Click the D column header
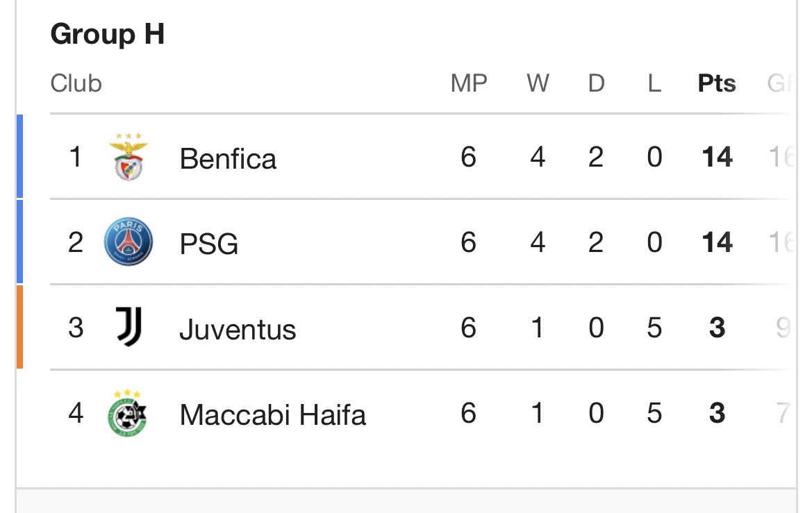 pyautogui.click(x=596, y=83)
